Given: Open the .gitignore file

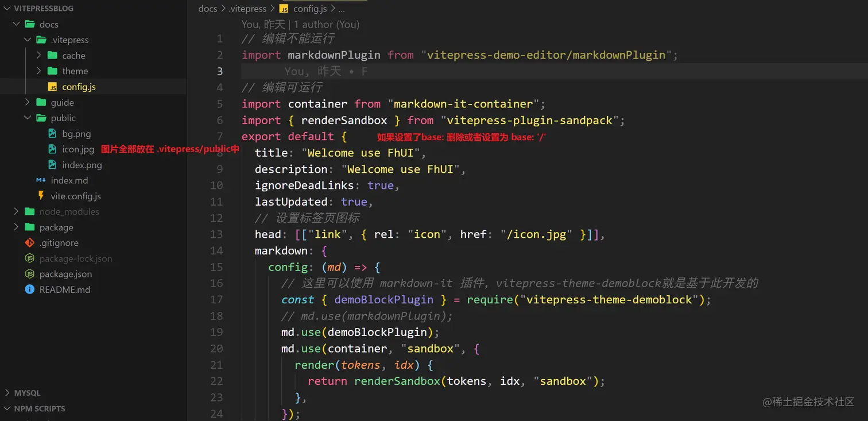Looking at the screenshot, I should 59,243.
